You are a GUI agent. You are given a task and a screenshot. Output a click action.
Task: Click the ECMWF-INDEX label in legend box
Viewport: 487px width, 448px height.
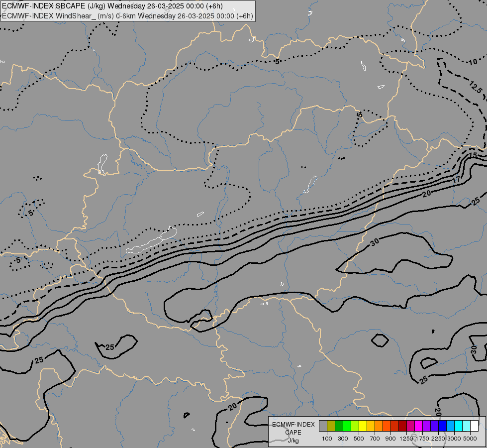(293, 425)
